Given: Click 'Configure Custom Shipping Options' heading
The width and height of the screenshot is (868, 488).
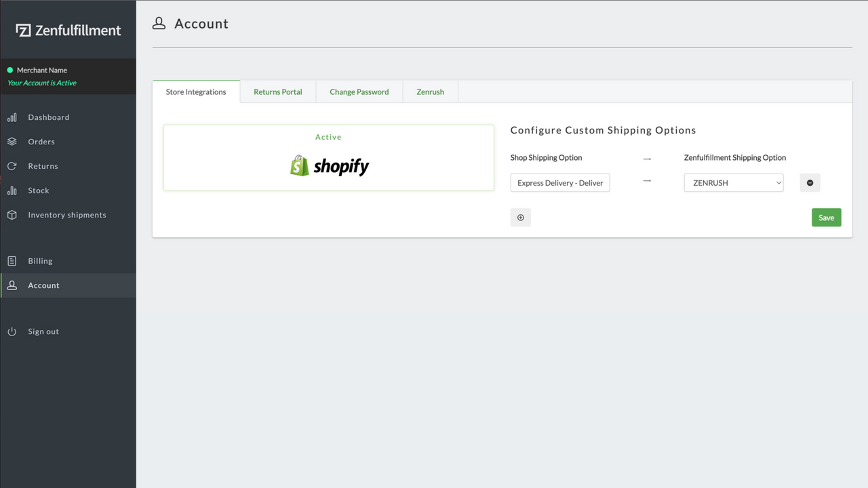Looking at the screenshot, I should pyautogui.click(x=603, y=130).
